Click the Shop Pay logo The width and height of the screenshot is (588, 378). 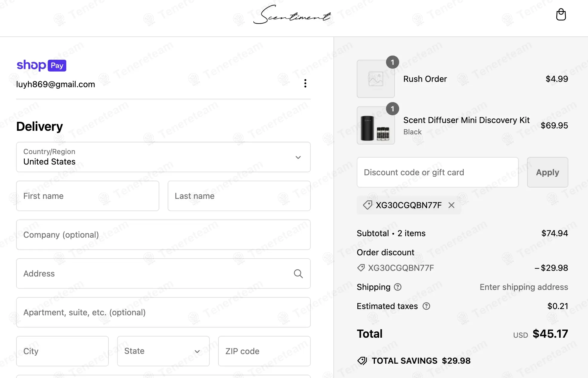pyautogui.click(x=41, y=65)
